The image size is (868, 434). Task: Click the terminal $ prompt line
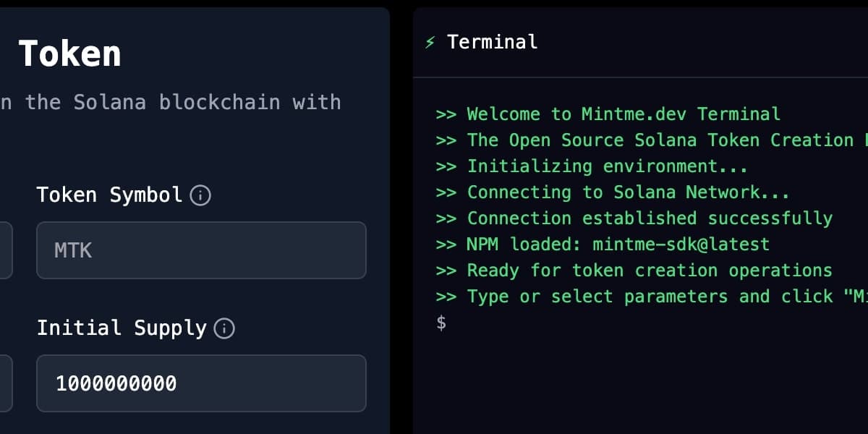(441, 323)
